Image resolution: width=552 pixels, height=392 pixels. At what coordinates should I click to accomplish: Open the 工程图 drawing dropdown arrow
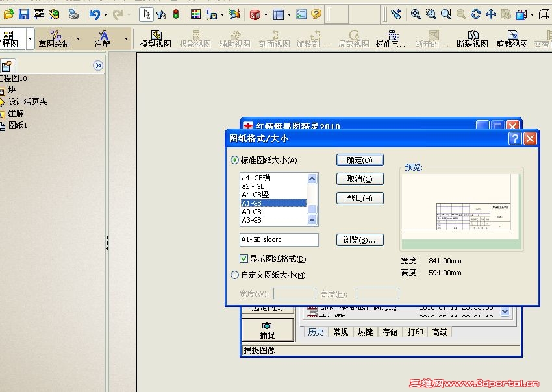[x=31, y=38]
